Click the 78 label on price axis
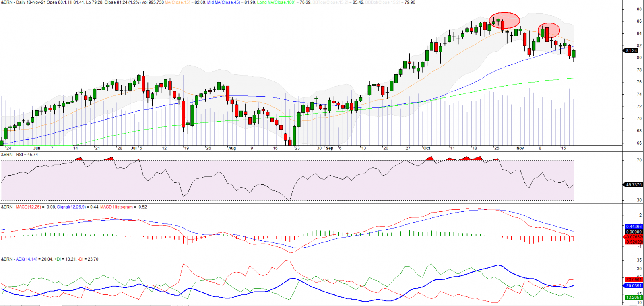The height and width of the screenshot is (306, 644). pos(639,70)
